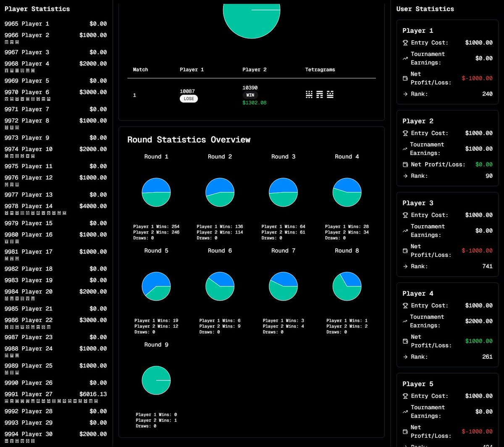
Task: Select the Round 7 pie chart
Action: click(x=283, y=286)
